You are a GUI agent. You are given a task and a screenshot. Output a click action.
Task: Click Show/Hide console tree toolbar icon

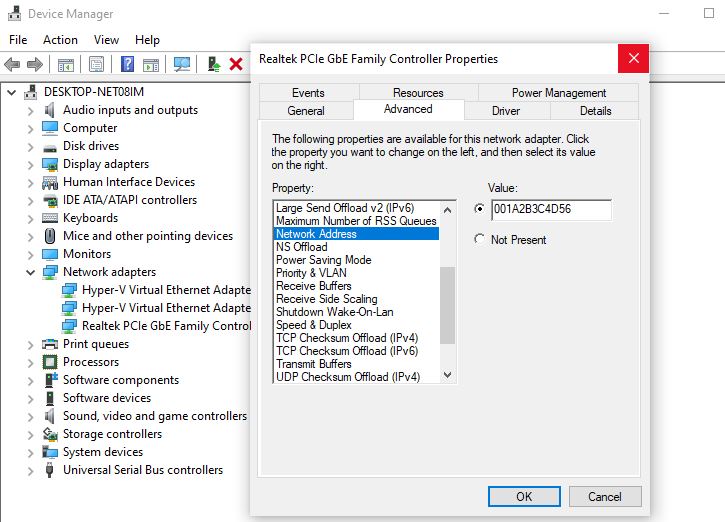(x=66, y=64)
